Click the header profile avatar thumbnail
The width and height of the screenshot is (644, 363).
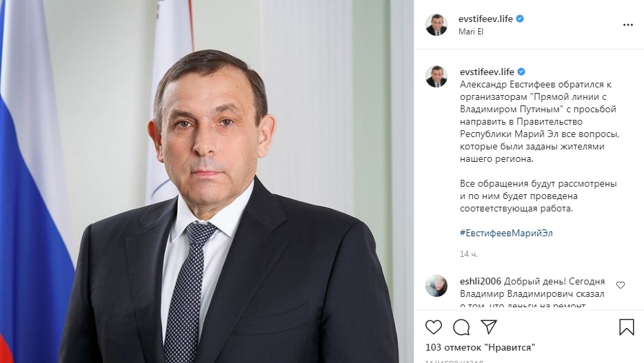click(436, 25)
